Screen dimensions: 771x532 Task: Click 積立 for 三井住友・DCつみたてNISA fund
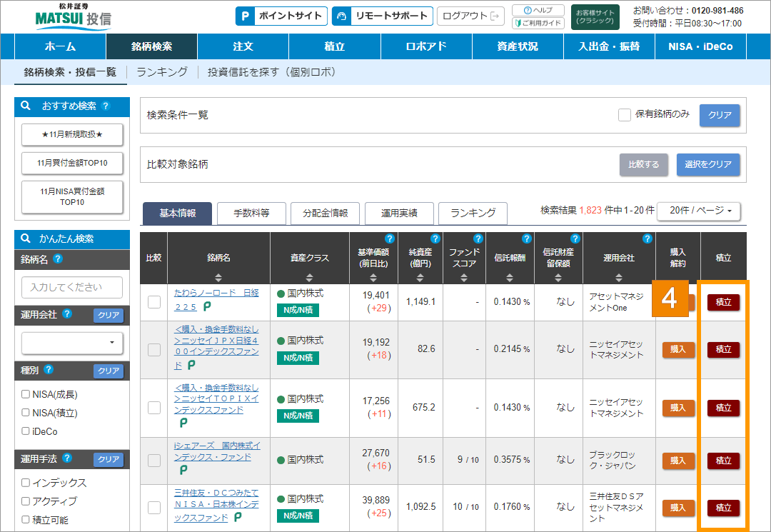(723, 508)
